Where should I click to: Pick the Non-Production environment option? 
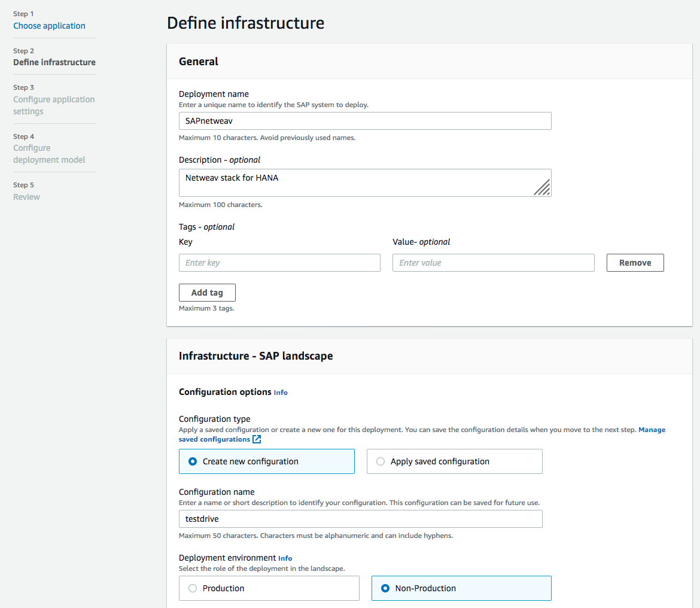pyautogui.click(x=385, y=588)
